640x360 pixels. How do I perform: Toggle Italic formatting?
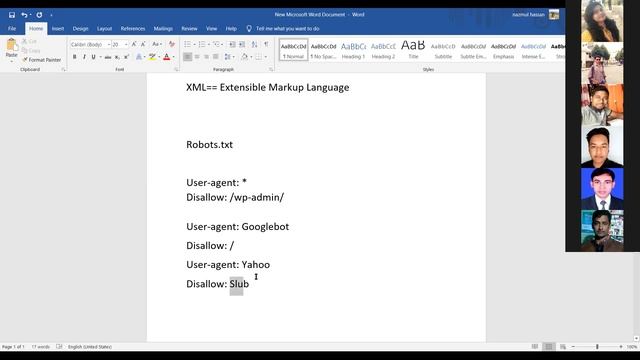coord(84,57)
